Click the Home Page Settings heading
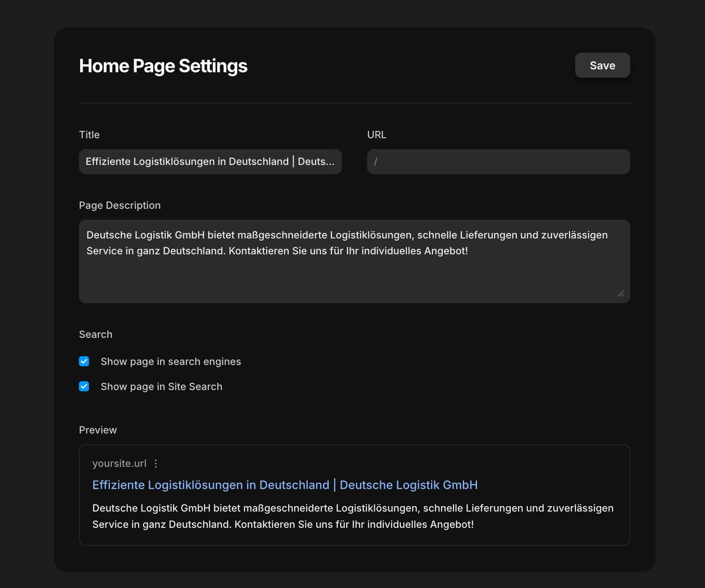The width and height of the screenshot is (705, 588). 163,65
